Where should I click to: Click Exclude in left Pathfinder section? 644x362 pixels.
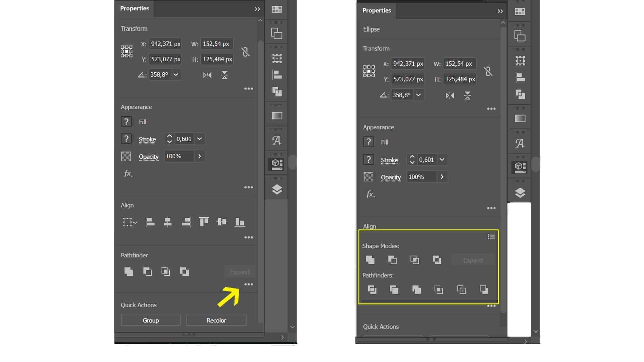point(184,271)
